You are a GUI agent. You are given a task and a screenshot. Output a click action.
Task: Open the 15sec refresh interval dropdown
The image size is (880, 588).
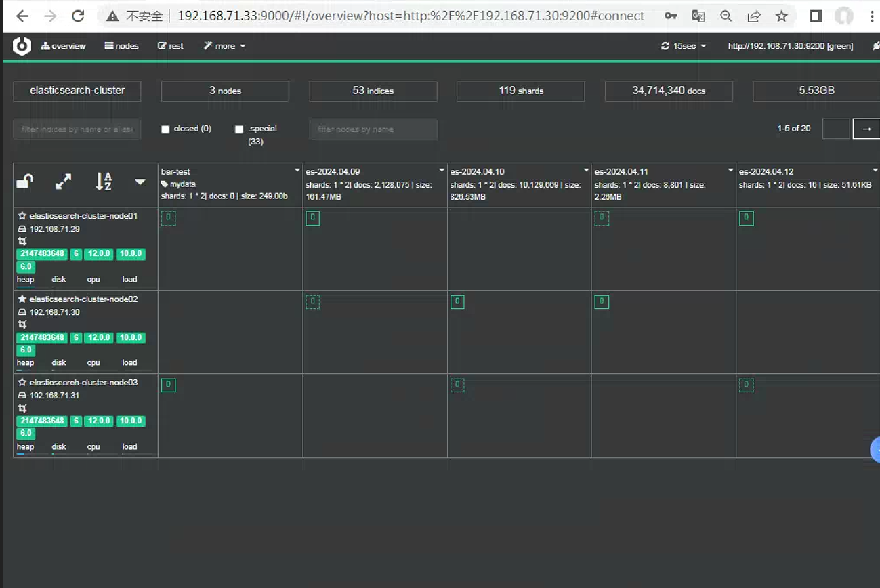point(684,46)
